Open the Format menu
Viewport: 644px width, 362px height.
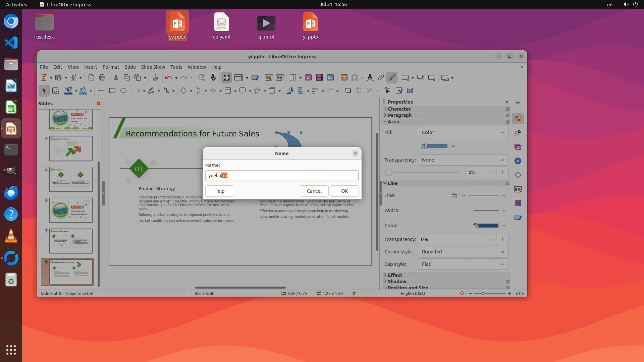pyautogui.click(x=111, y=67)
